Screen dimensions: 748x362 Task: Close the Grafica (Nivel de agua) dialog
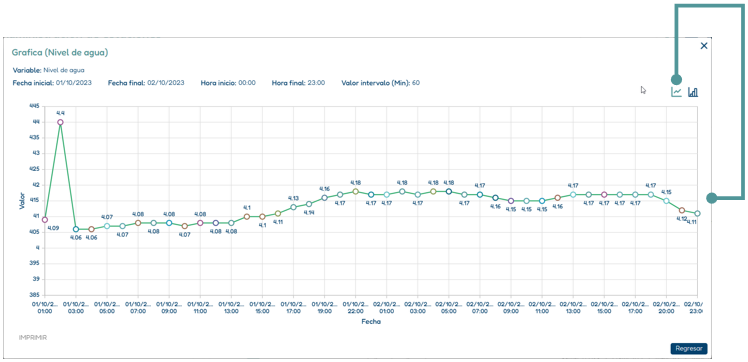coord(704,46)
